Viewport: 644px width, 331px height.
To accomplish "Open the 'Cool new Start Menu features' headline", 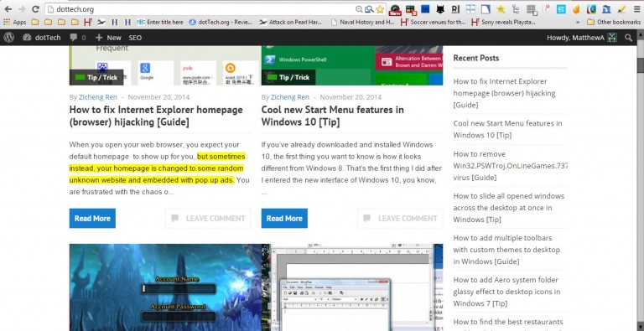I will click(x=333, y=116).
